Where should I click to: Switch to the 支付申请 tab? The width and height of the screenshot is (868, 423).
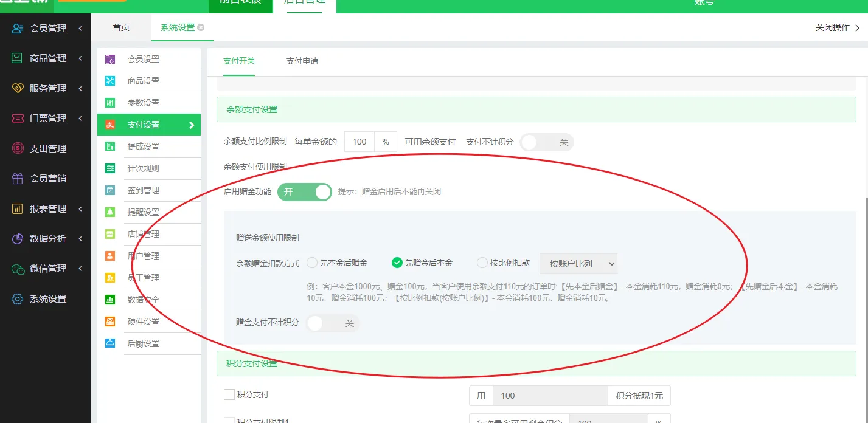[x=302, y=61]
